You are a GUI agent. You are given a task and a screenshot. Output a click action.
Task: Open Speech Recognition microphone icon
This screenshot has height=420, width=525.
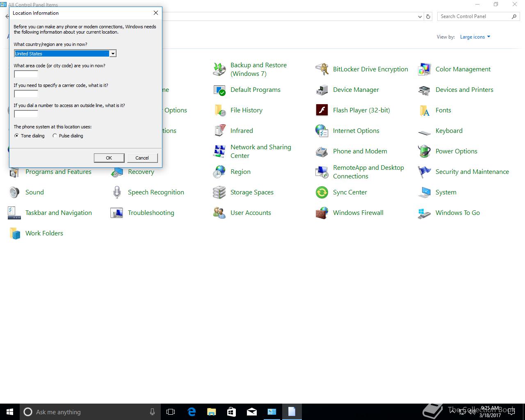117,192
